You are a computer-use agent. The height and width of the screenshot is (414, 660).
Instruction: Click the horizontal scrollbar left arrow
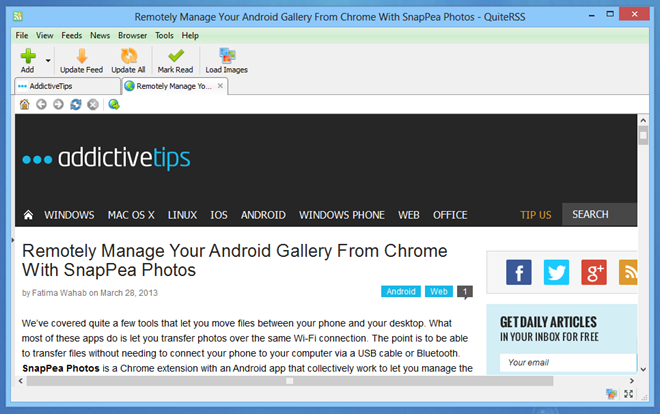(21, 381)
